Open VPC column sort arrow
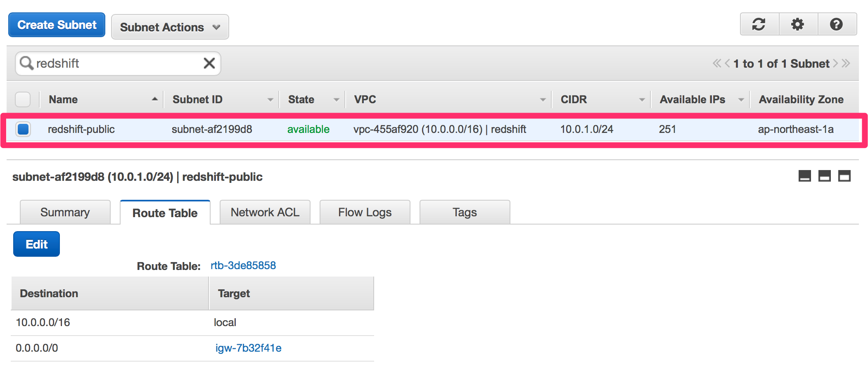The width and height of the screenshot is (868, 388). pos(543,99)
